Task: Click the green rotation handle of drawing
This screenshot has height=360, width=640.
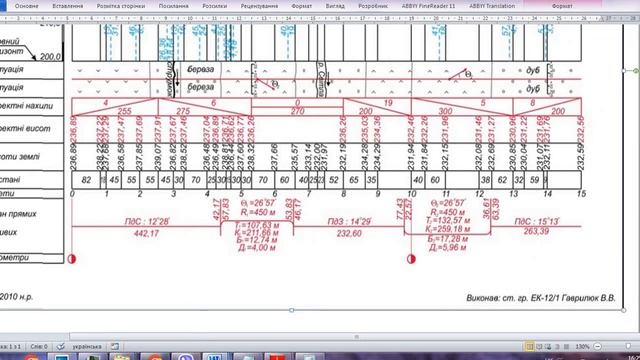Action: pos(636,71)
